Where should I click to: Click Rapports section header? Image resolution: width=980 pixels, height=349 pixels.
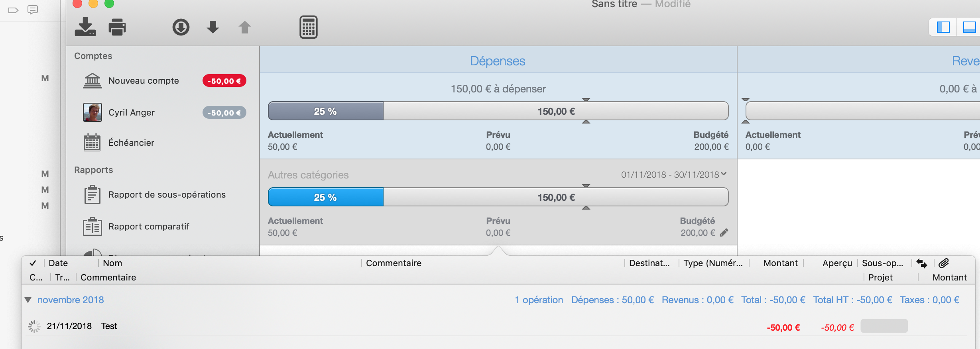(93, 170)
